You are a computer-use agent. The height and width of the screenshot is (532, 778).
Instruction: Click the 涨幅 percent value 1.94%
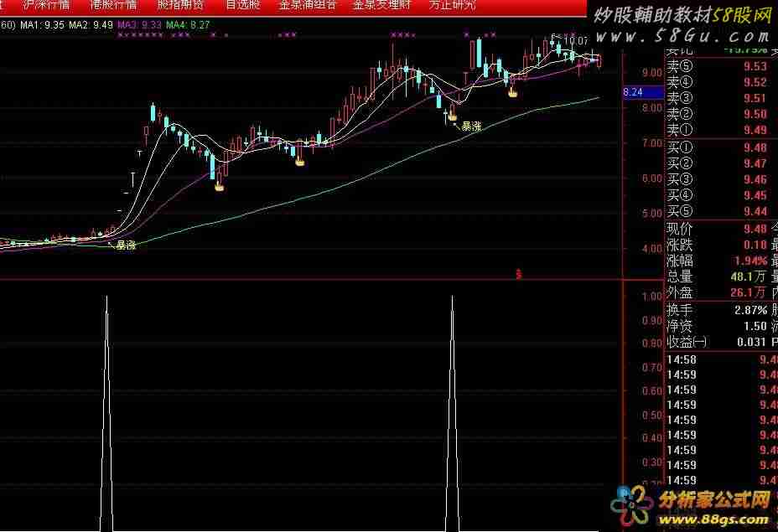coord(750,261)
